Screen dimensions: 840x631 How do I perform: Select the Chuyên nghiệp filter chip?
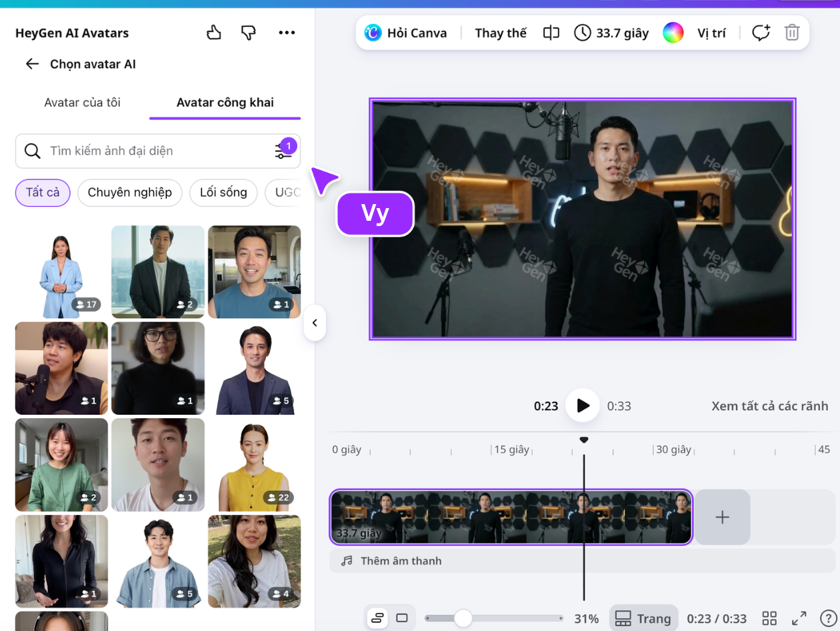[130, 193]
